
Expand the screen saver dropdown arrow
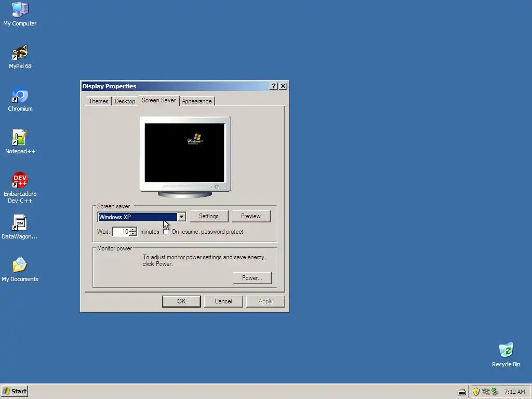coord(181,217)
